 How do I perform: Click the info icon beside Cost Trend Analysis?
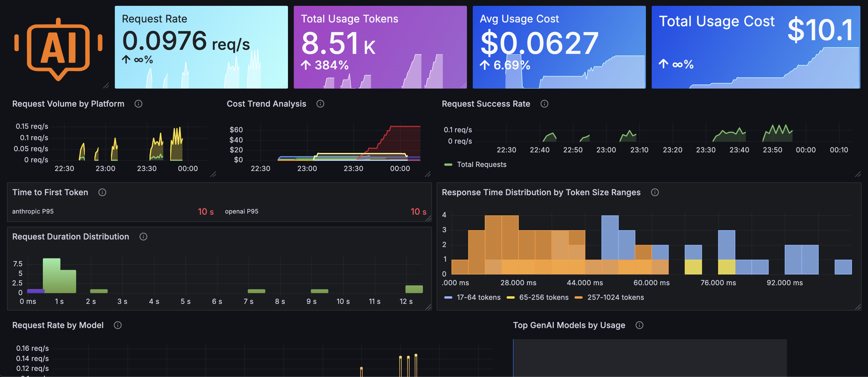click(320, 104)
